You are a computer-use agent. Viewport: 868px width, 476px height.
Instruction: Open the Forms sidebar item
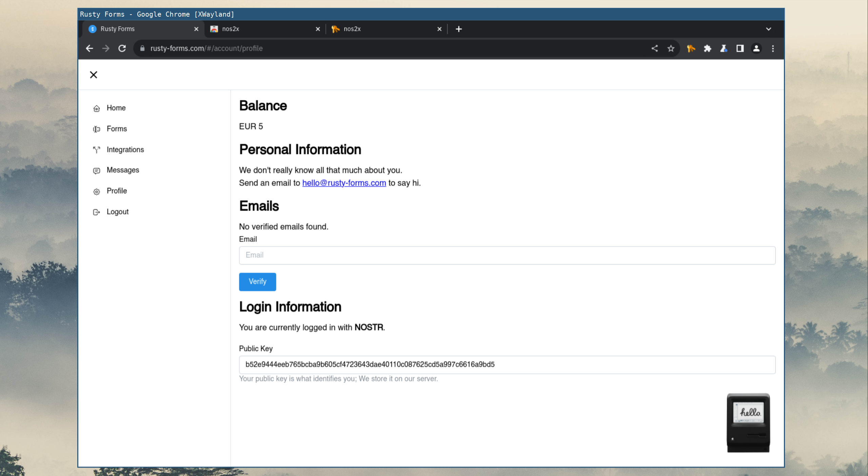click(x=117, y=129)
